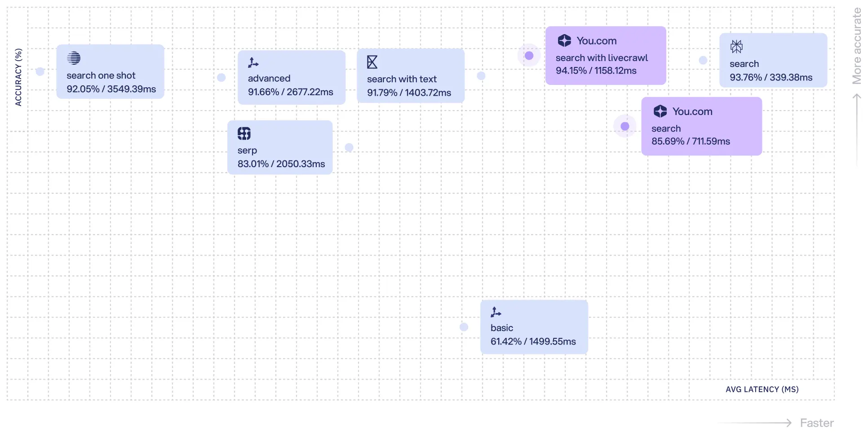Select the data point right of search with text
868x434 pixels.
(481, 75)
